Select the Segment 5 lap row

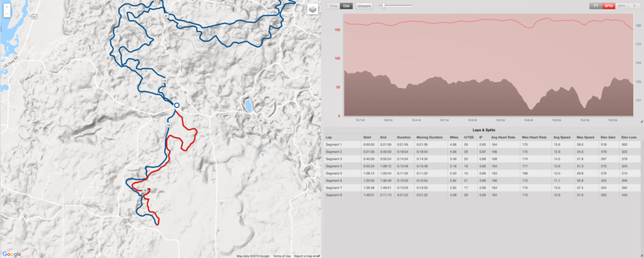pyautogui.click(x=482, y=173)
